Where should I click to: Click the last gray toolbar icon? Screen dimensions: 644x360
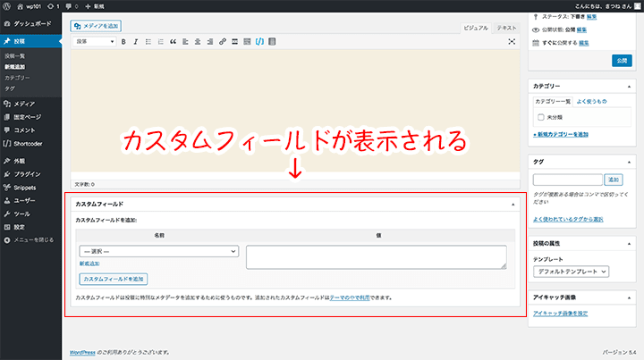coord(272,42)
